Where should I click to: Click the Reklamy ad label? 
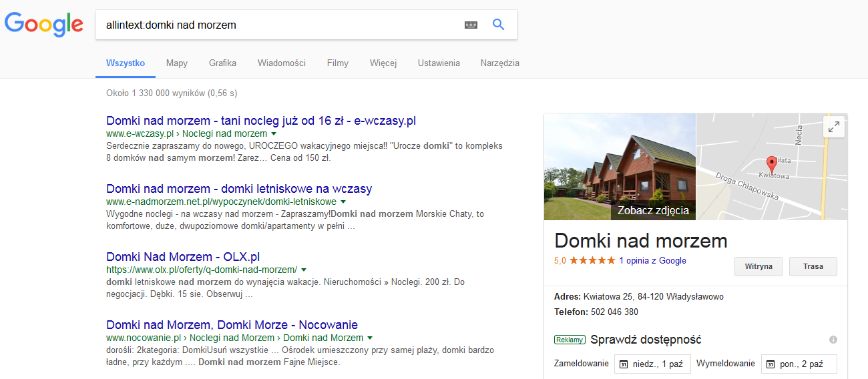[x=570, y=340]
